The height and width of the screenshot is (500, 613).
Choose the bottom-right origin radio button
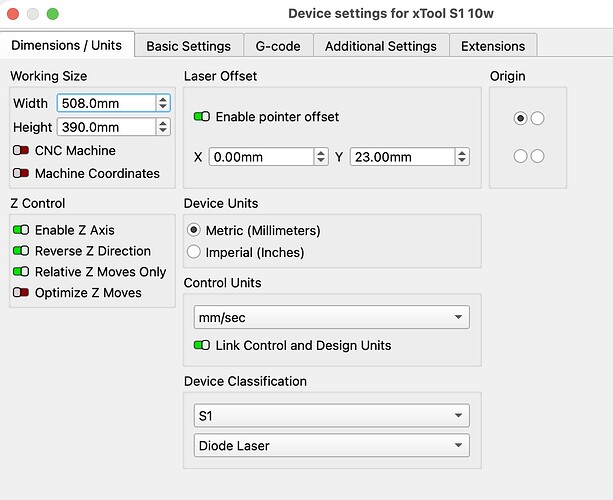[538, 156]
